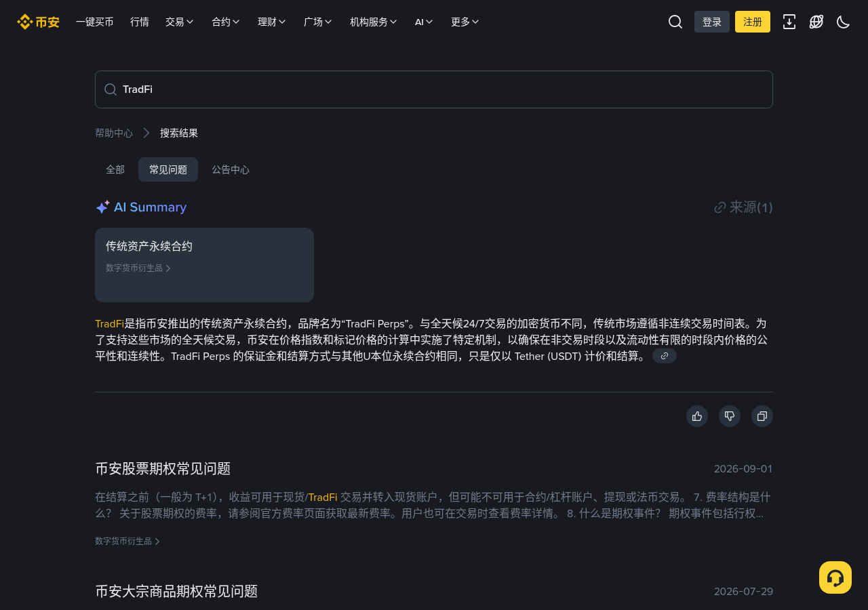This screenshot has height=610, width=868.
Task: Click 数字货币衍生品 category below stock options article
Action: pyautogui.click(x=127, y=542)
